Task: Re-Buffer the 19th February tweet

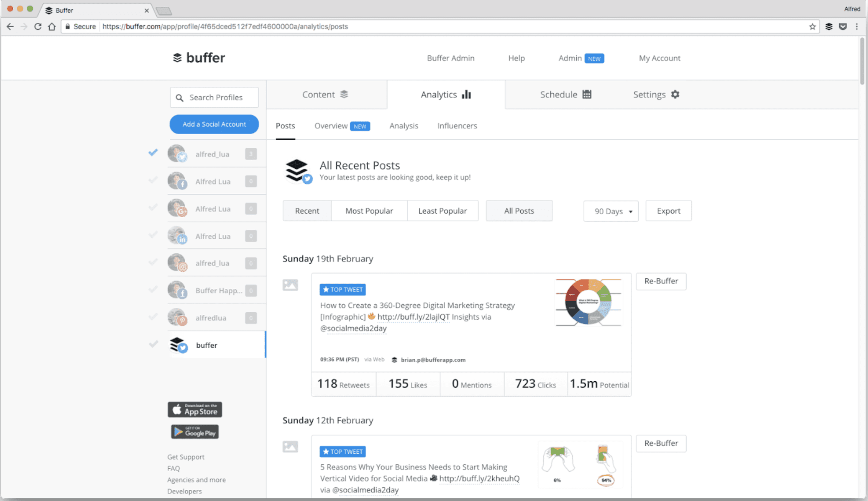Action: pos(661,281)
